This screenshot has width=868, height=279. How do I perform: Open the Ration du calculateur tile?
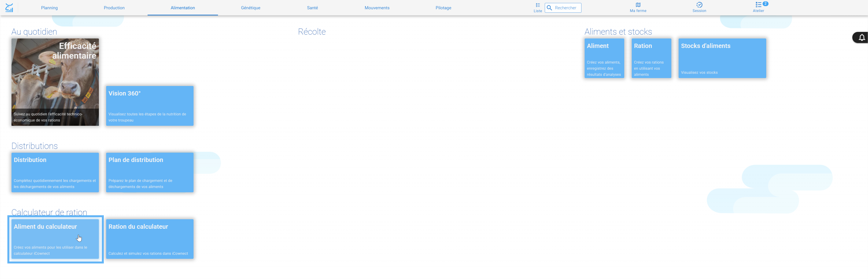click(x=150, y=239)
